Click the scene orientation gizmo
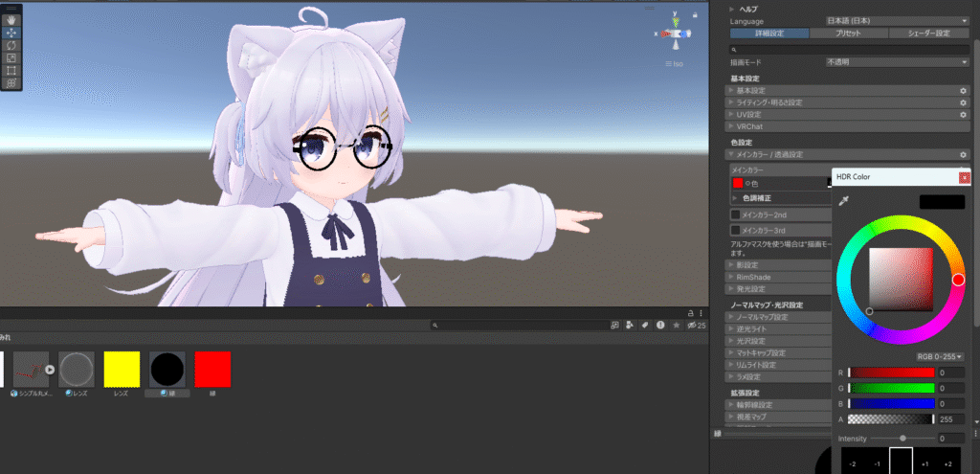Viewport: 980px width, 474px height. (677, 33)
